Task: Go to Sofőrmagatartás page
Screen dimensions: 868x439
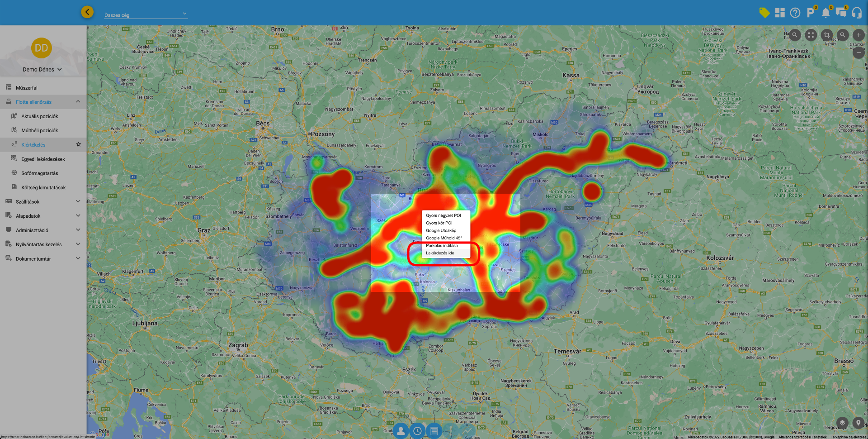Action: click(40, 173)
